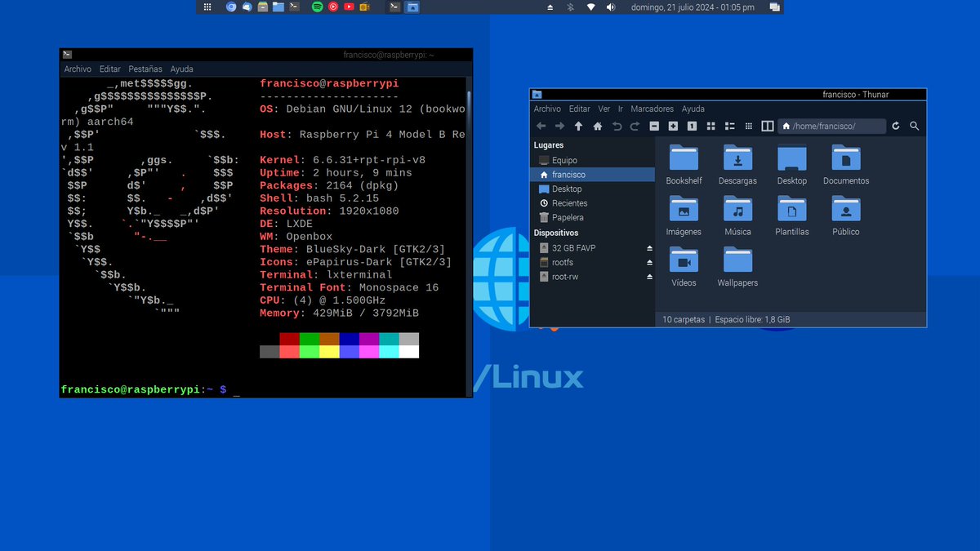Viewport: 980px width, 551px height.
Task: Select Recientes in Thunar sidebar
Action: click(592, 203)
